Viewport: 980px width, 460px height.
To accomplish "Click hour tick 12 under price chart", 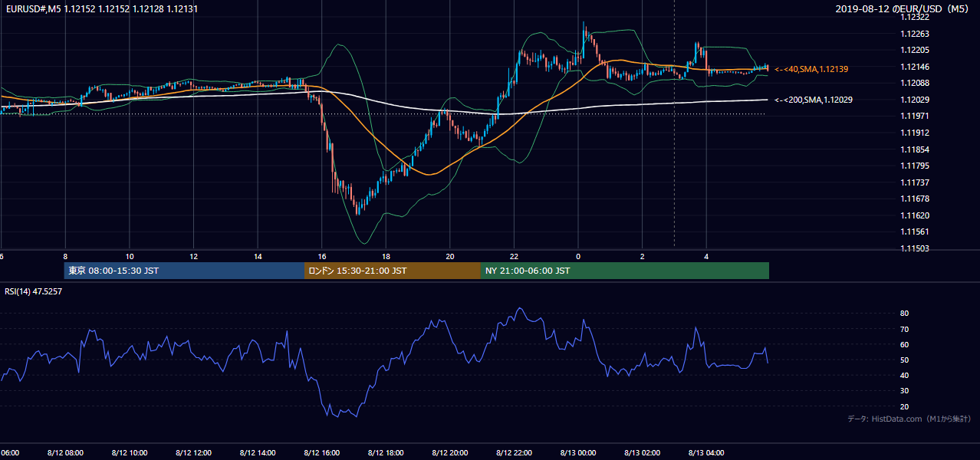I will (x=193, y=257).
